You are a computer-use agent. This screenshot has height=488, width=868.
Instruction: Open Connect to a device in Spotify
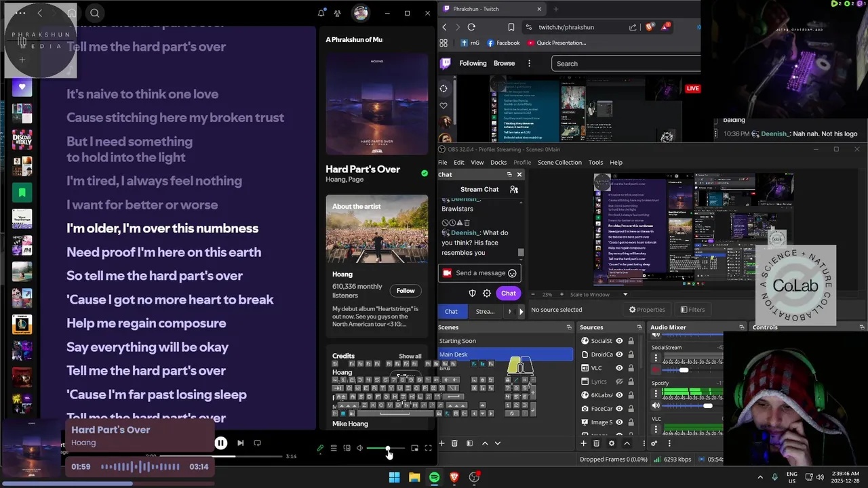click(x=347, y=448)
